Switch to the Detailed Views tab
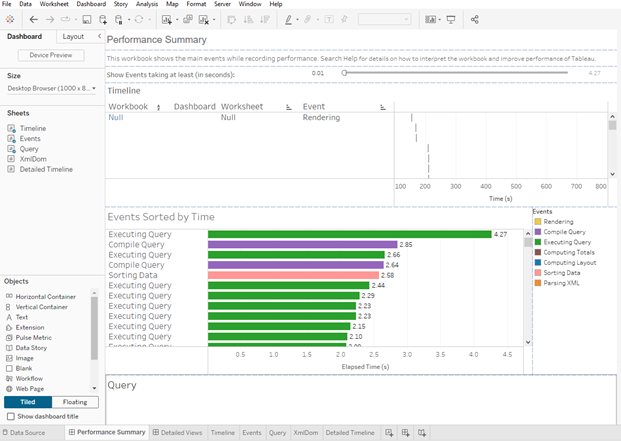621x441 pixels. pyautogui.click(x=180, y=432)
